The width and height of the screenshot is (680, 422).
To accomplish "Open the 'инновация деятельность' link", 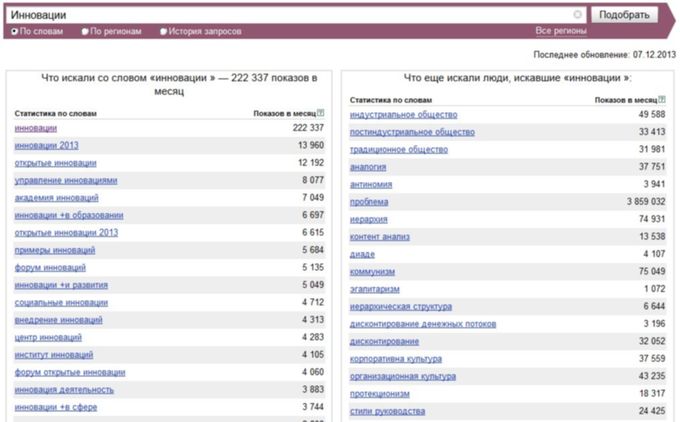I will click(x=64, y=389).
